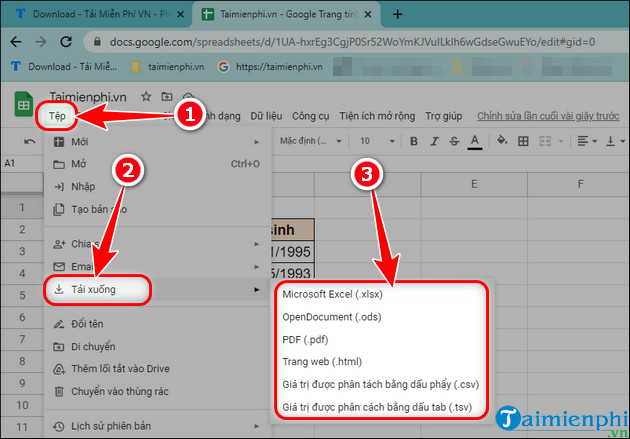Go back in the browser
Image resolution: width=630 pixels, height=439 pixels.
16,42
